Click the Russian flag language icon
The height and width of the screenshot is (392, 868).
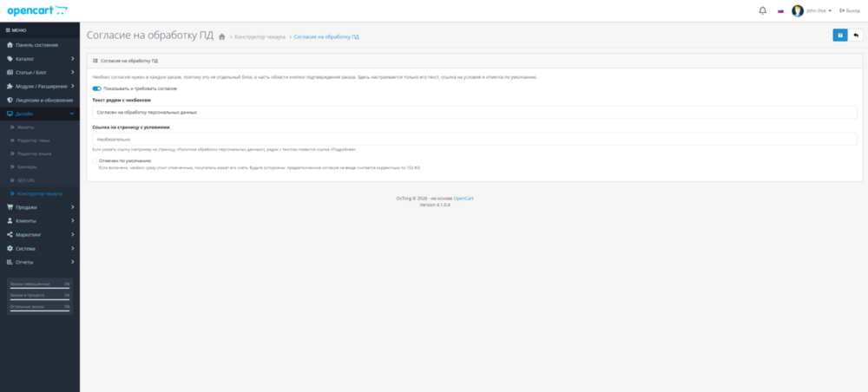pos(780,10)
